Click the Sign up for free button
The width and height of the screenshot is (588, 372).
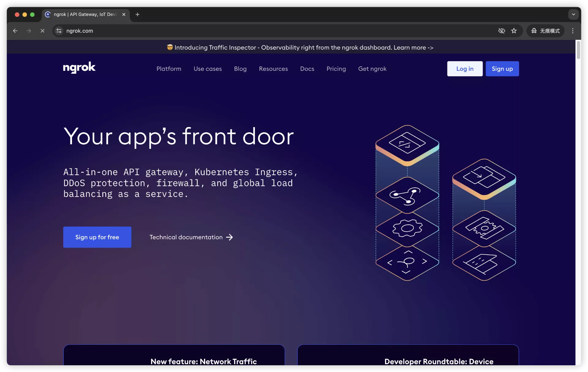[97, 237]
